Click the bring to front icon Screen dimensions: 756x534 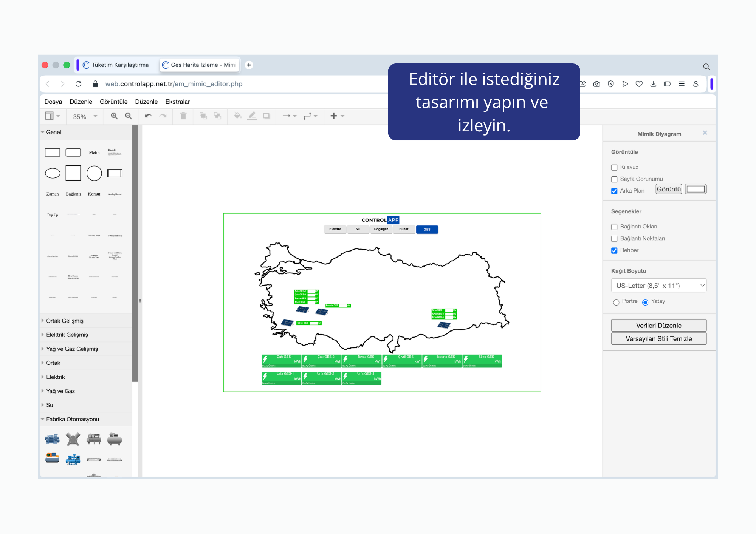203,116
